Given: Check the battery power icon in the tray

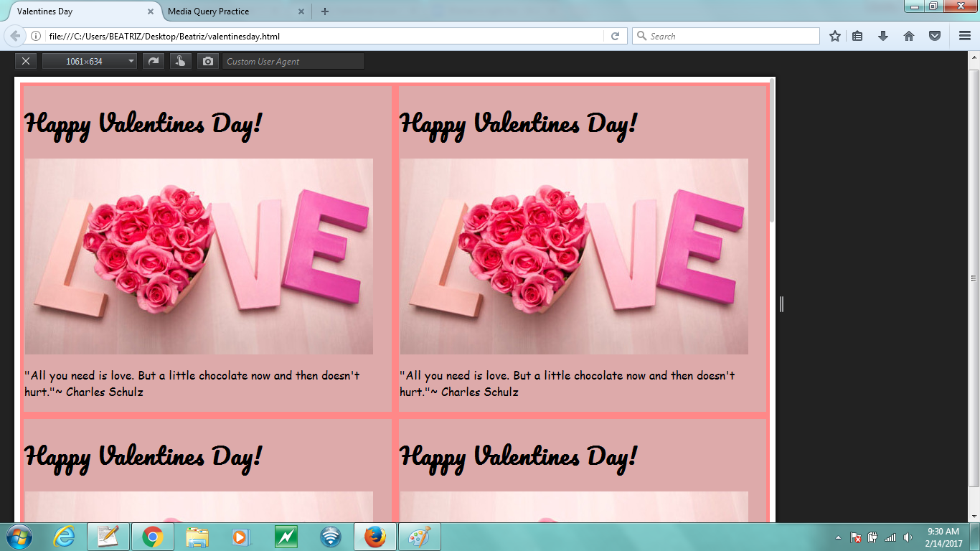Looking at the screenshot, I should coord(873,537).
